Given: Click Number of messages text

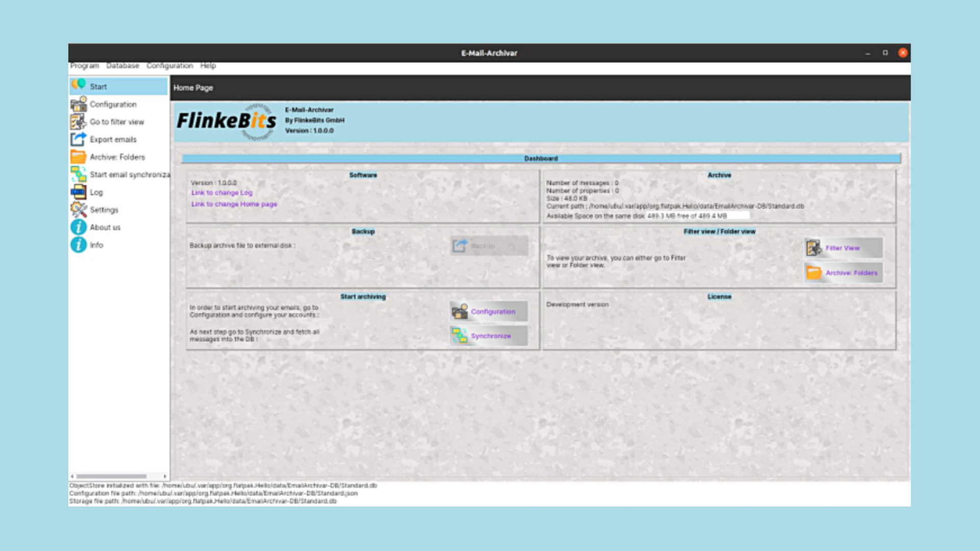Looking at the screenshot, I should [582, 183].
